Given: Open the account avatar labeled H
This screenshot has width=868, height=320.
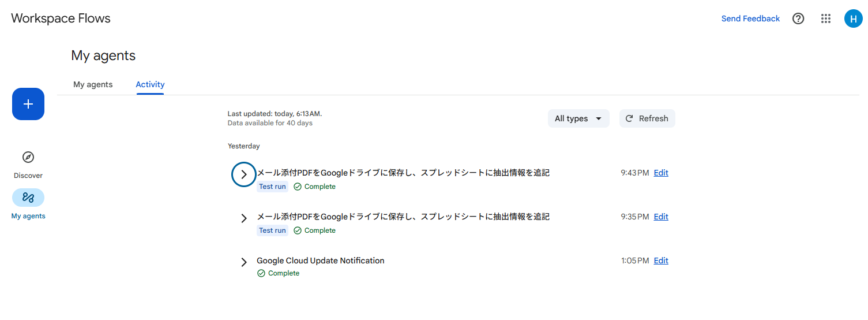Looking at the screenshot, I should (x=853, y=18).
